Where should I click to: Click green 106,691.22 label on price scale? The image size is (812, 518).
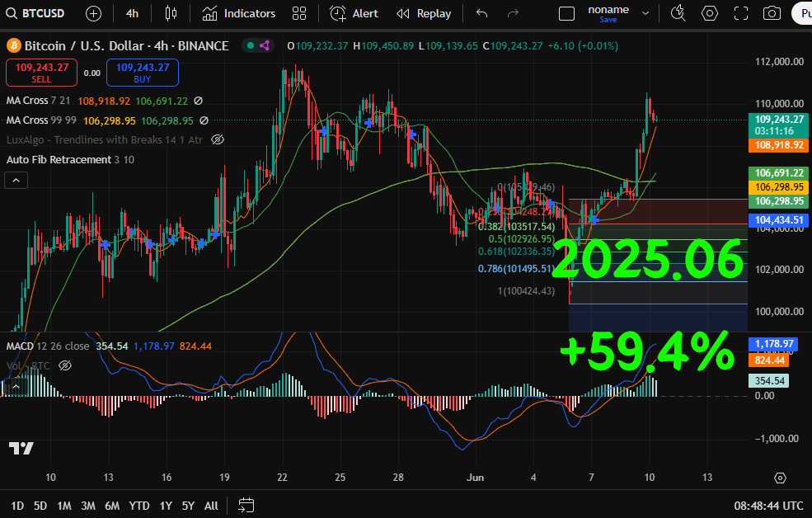(778, 173)
